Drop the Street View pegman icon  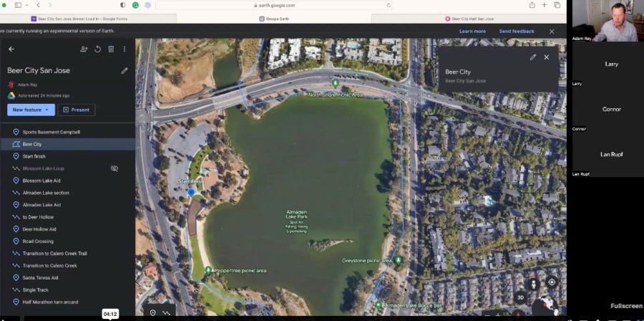(533, 284)
